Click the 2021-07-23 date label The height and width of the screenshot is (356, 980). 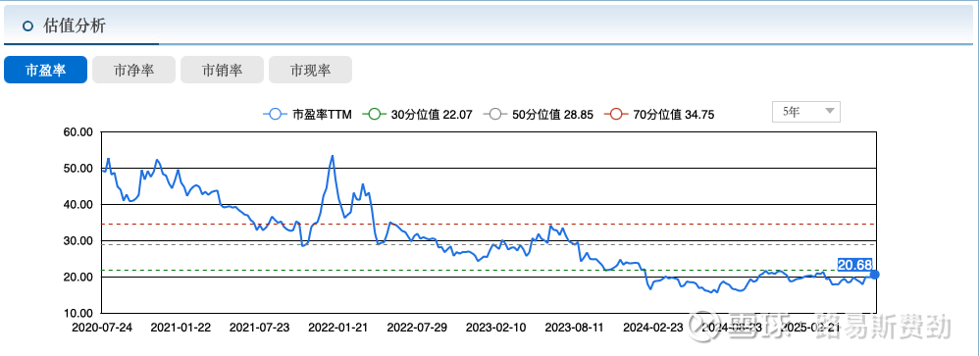point(259,328)
